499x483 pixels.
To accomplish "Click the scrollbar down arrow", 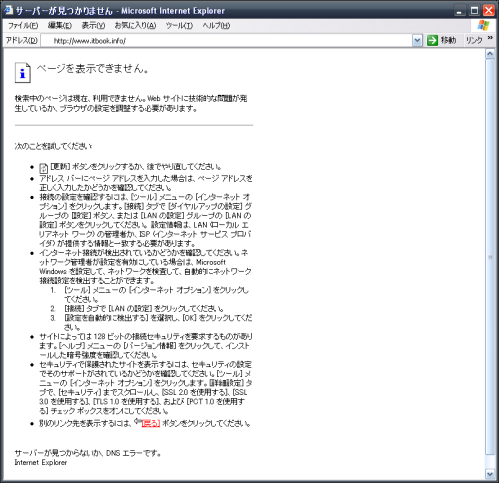I will click(x=490, y=473).
